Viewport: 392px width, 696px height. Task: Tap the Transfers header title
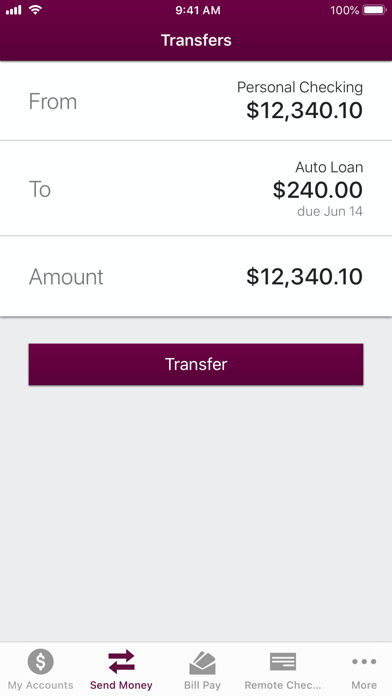coord(196,40)
